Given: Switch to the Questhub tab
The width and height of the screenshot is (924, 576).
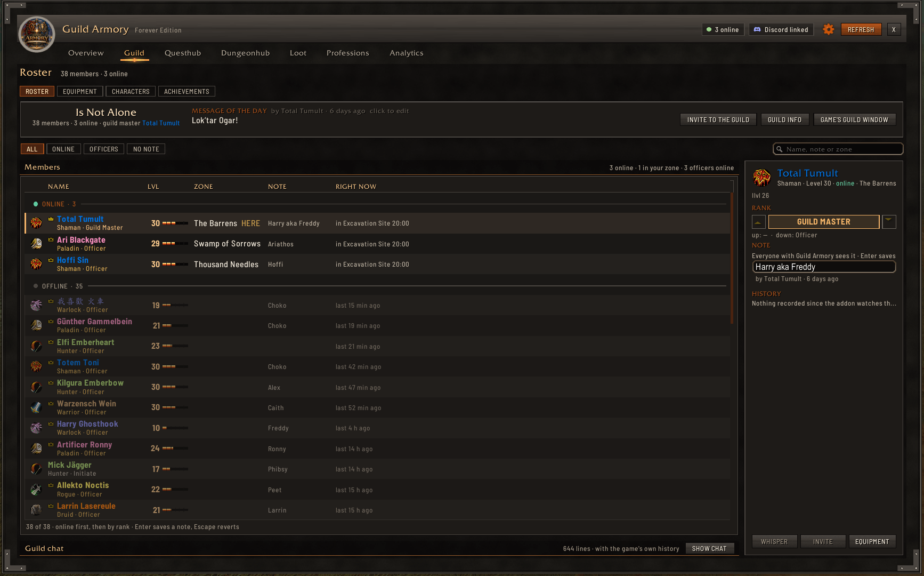Looking at the screenshot, I should [x=183, y=53].
